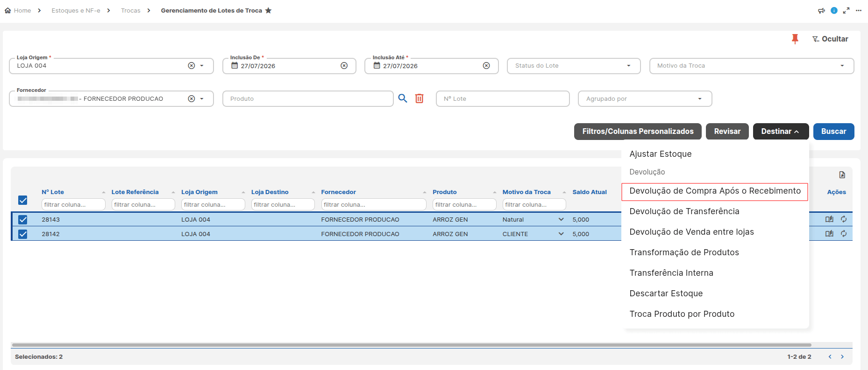
Task: Click sort arrow of Lote Referência column
Action: click(173, 192)
